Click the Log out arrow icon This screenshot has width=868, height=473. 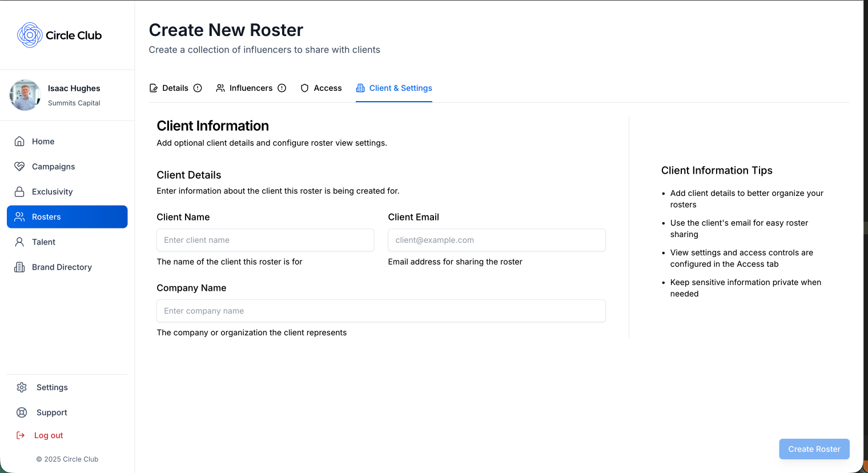22,435
